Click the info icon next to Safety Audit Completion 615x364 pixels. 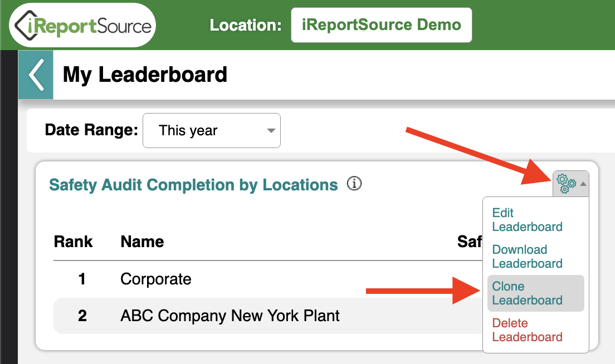tap(354, 183)
